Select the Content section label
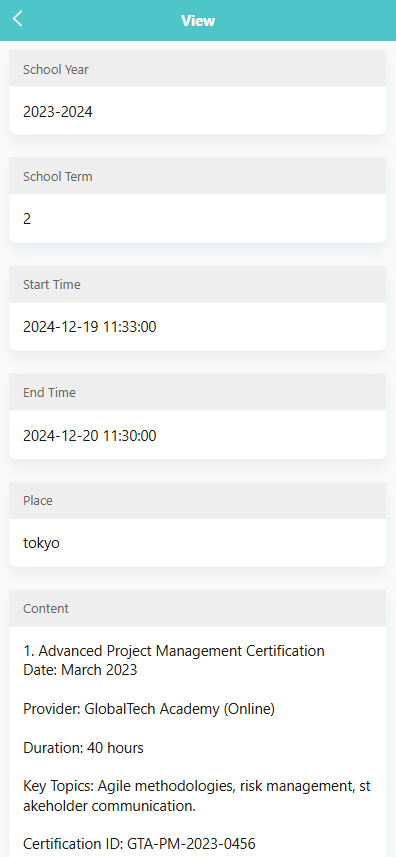 pyautogui.click(x=46, y=608)
